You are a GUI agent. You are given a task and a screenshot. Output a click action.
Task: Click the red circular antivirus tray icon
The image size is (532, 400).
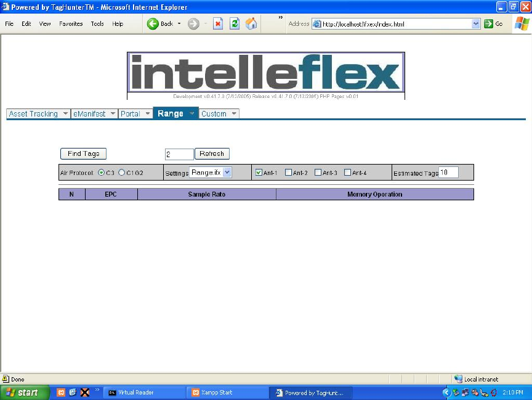pos(494,393)
